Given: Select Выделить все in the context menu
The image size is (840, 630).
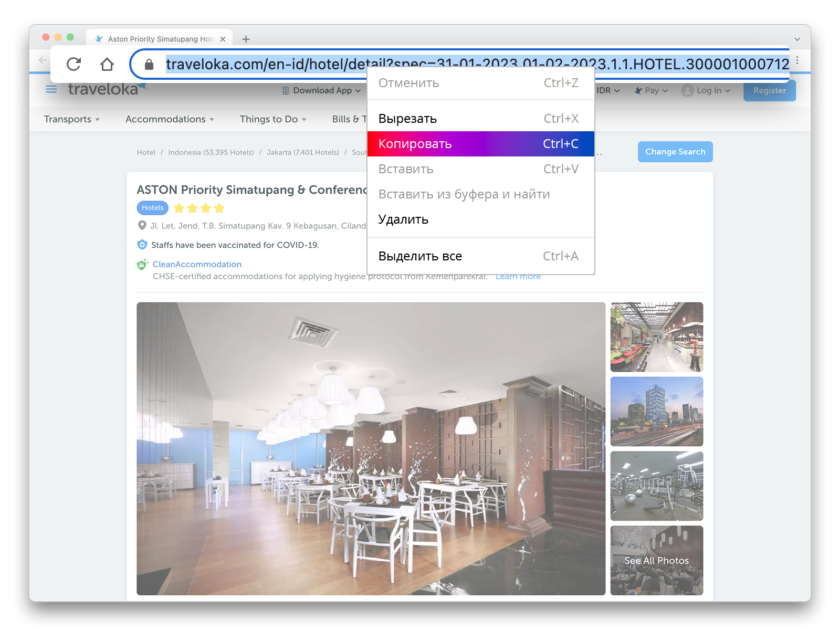Looking at the screenshot, I should pos(481,256).
